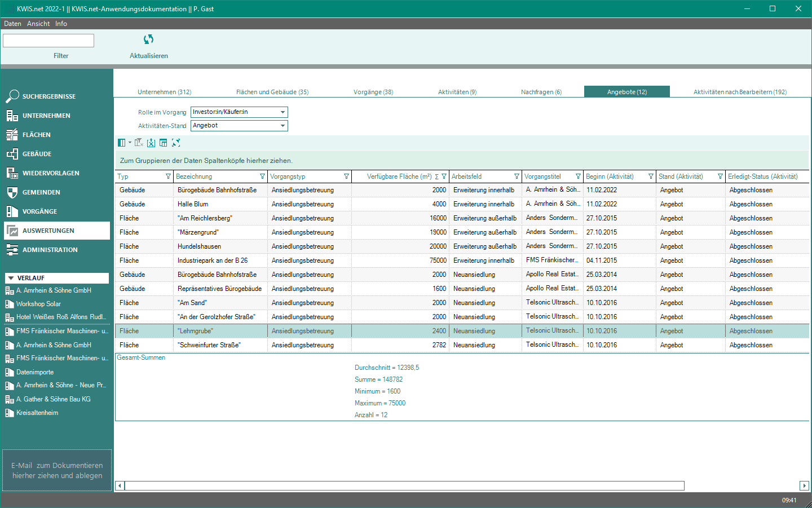Select the Industriepark an der B 26 row

[x=462, y=260]
